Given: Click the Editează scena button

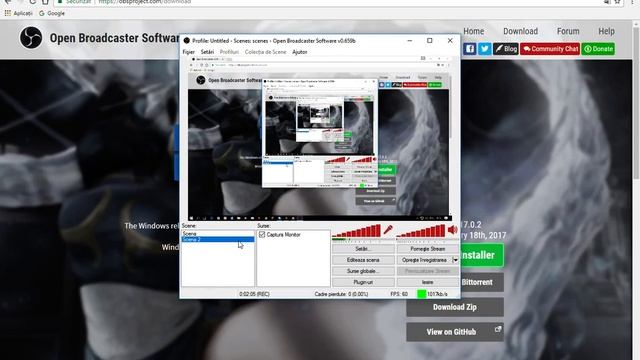Looking at the screenshot, I should point(363,260).
